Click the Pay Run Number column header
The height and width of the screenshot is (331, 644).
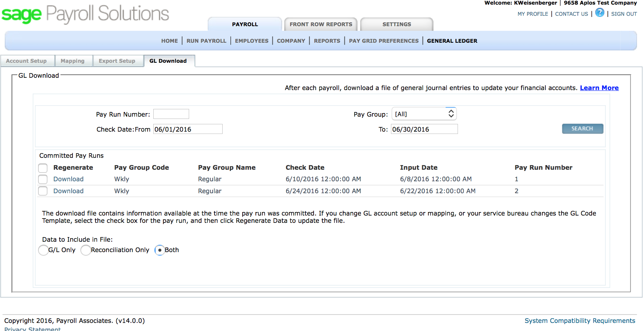(x=543, y=167)
